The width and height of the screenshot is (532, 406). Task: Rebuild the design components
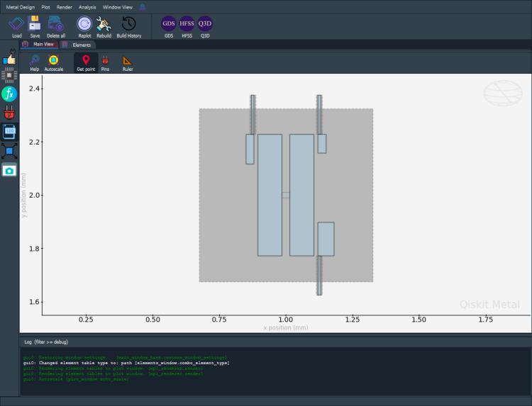[x=104, y=27]
